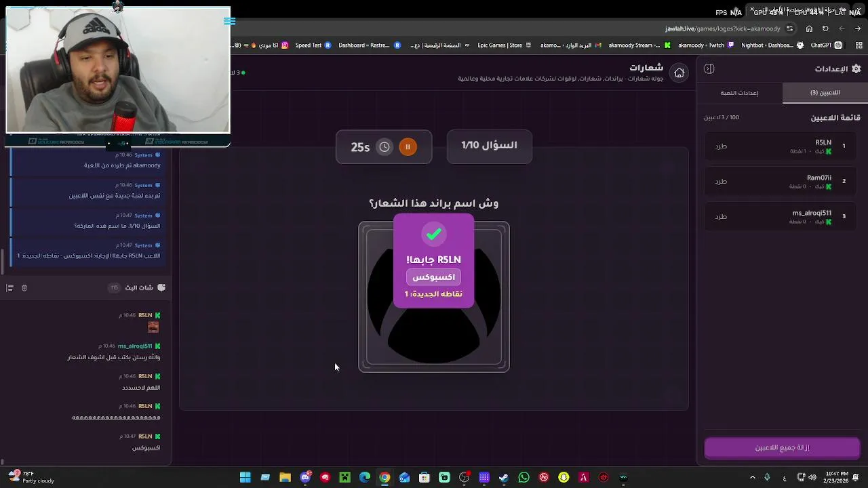Click the browser home button

pyautogui.click(x=809, y=28)
